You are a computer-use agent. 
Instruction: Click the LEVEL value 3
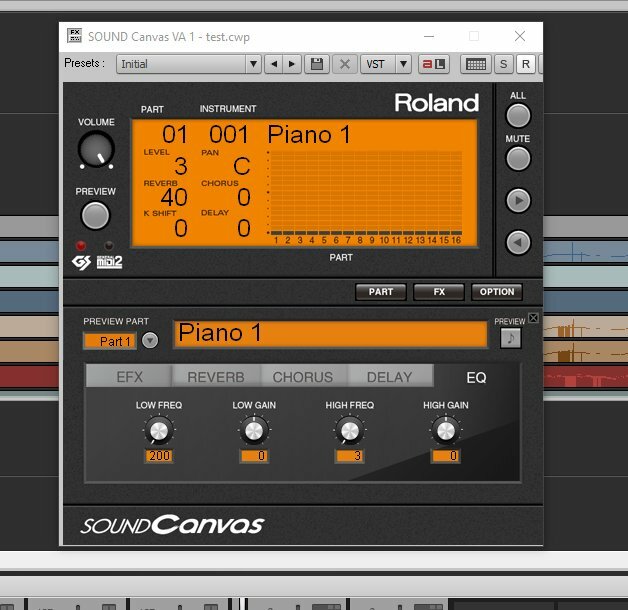[181, 166]
